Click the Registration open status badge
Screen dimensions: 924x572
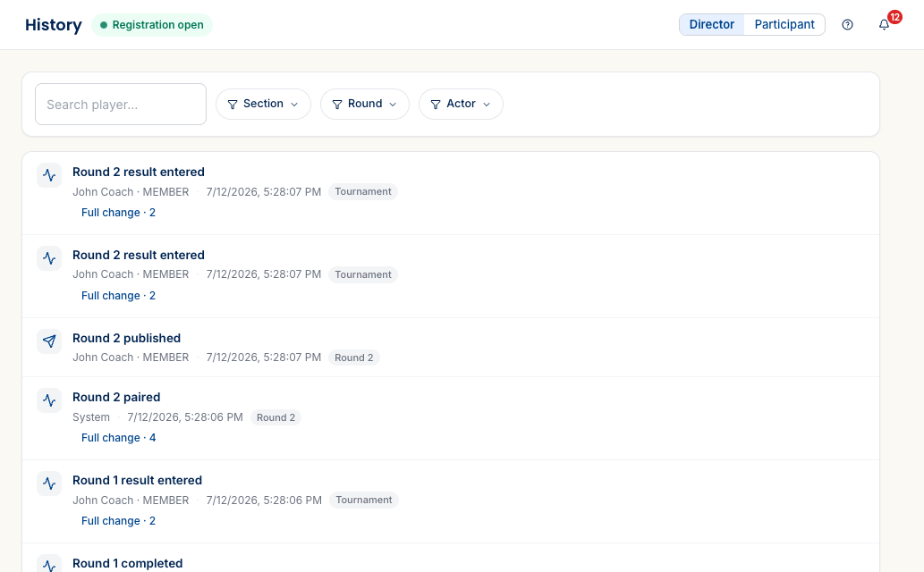click(152, 25)
